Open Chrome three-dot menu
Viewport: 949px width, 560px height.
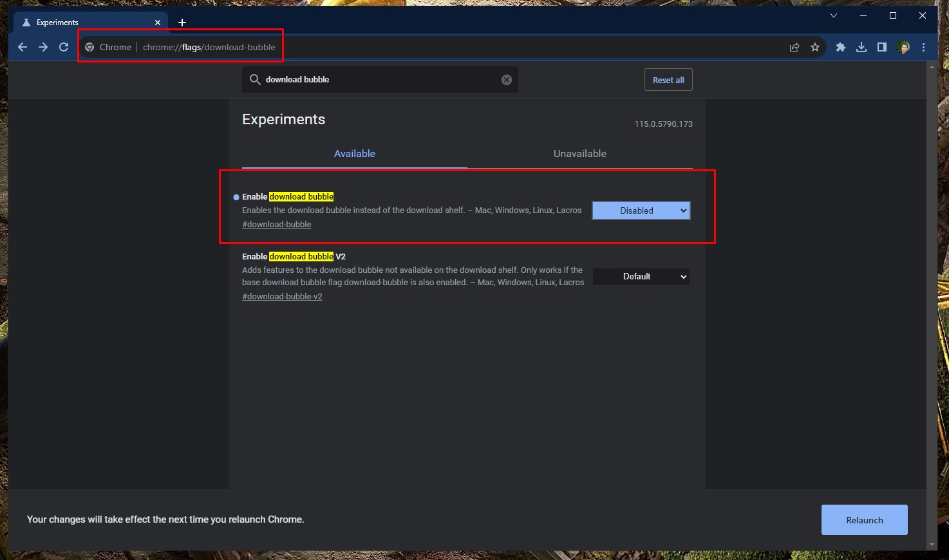point(924,47)
